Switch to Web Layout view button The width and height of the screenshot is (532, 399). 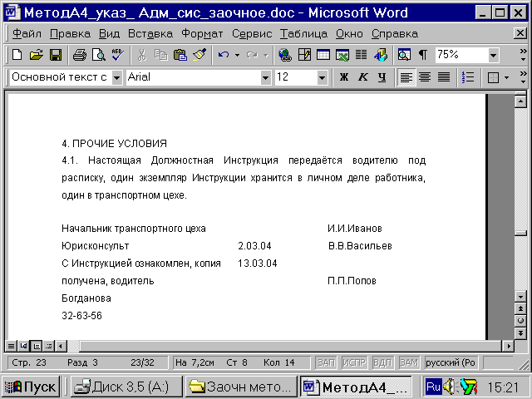[x=23, y=346]
